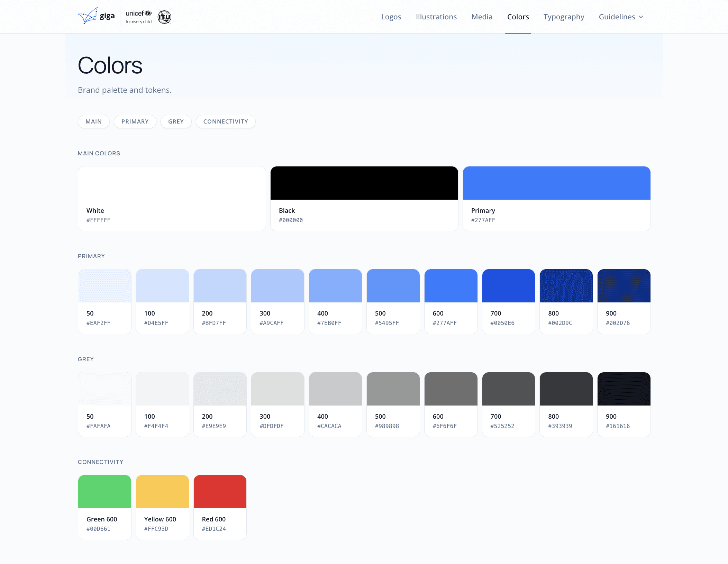Jump to MAIN colors filter pill

tap(93, 121)
